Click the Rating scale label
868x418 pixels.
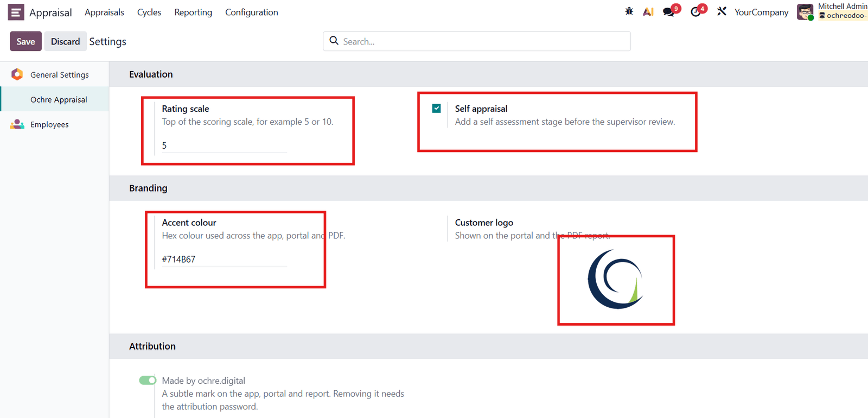tap(186, 109)
